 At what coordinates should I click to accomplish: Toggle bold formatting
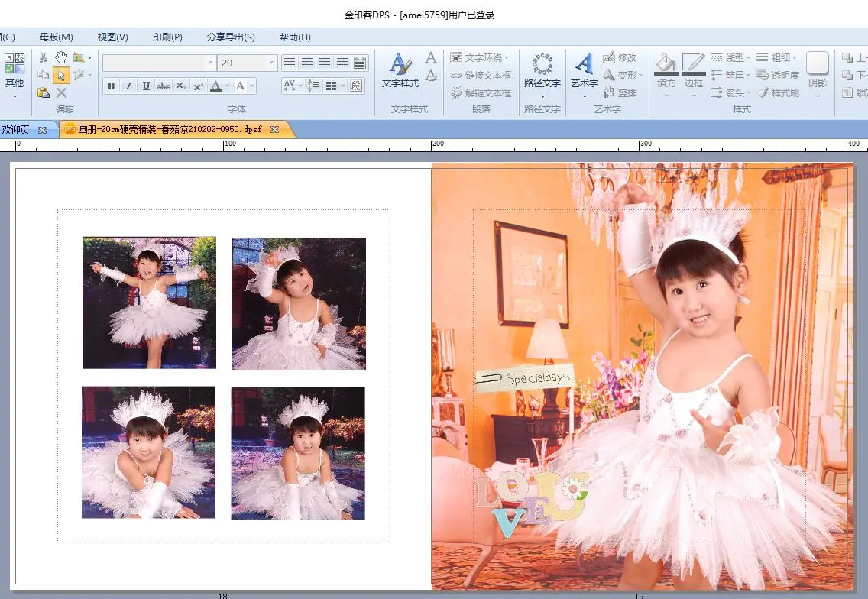pos(111,86)
